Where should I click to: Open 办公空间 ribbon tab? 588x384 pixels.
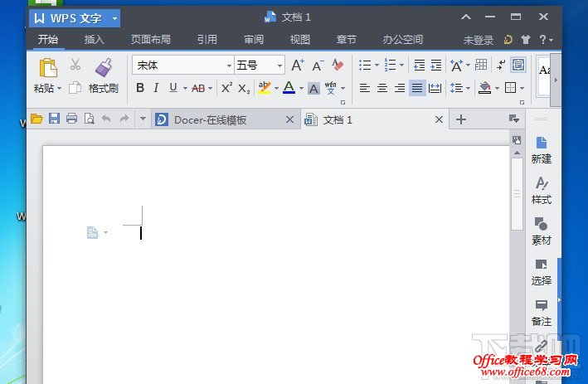[403, 39]
